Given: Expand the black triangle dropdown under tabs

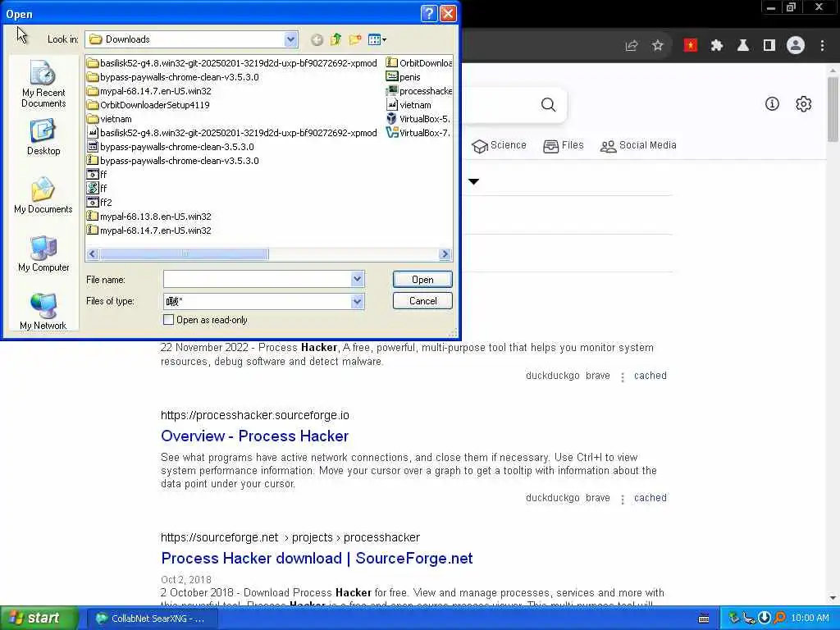Looking at the screenshot, I should [473, 181].
